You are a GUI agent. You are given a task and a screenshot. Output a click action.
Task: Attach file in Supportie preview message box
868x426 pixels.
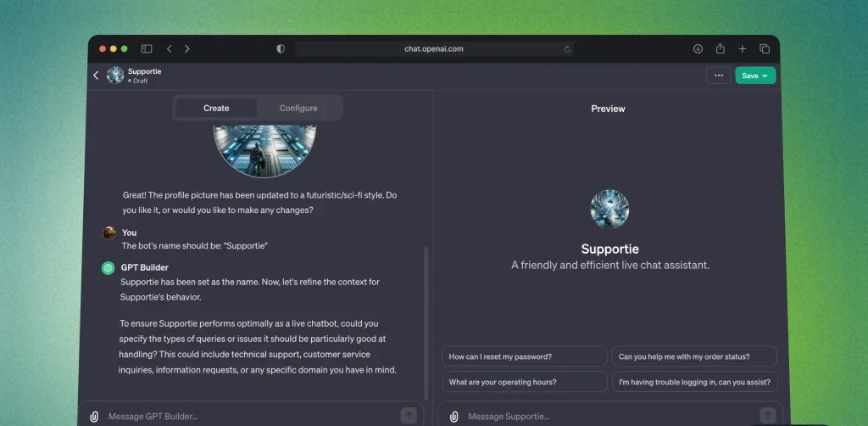click(454, 416)
